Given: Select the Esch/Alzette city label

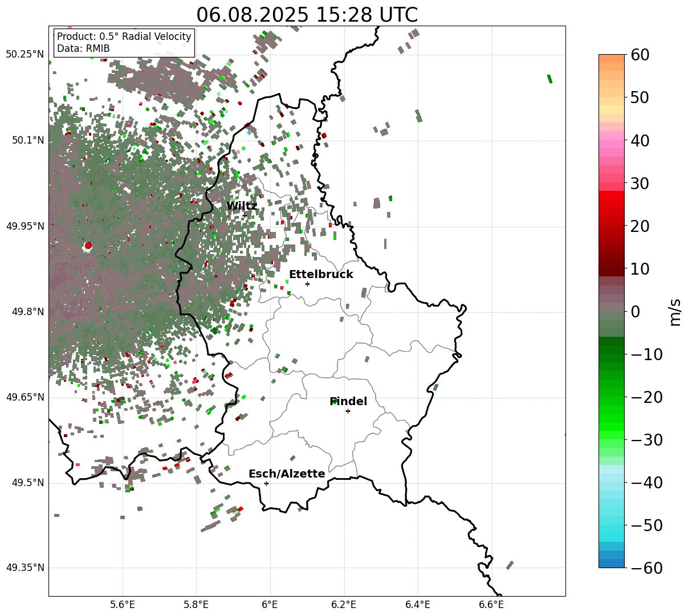Looking at the screenshot, I should coord(287,474).
